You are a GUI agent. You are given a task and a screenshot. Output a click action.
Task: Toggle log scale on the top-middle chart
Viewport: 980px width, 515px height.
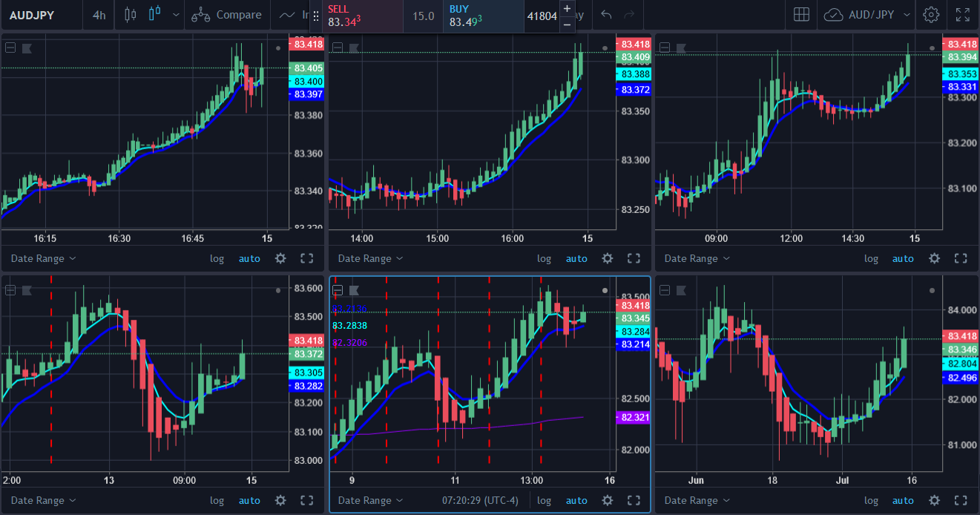pos(544,258)
